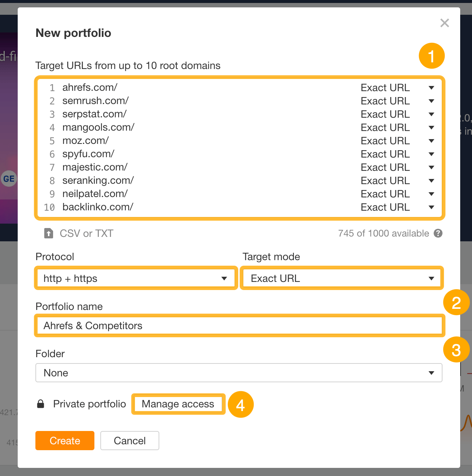Open the Folder None dropdown

click(x=239, y=373)
